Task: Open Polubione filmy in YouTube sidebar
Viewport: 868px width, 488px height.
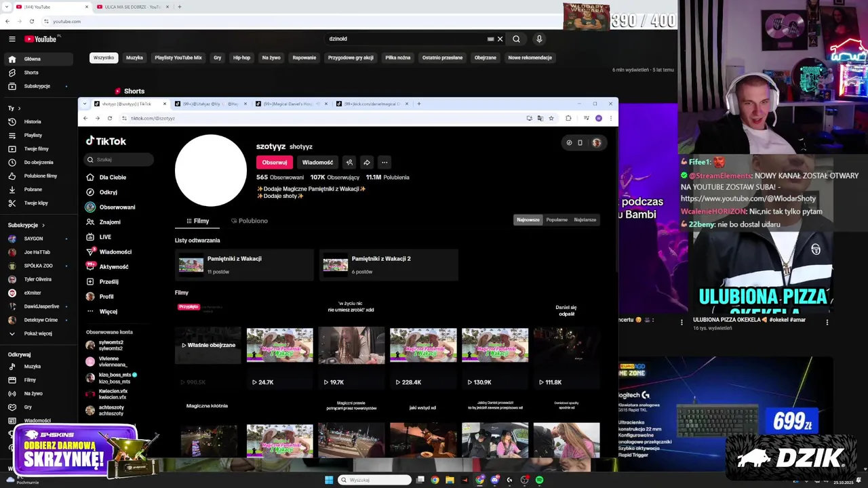Action: click(x=41, y=176)
